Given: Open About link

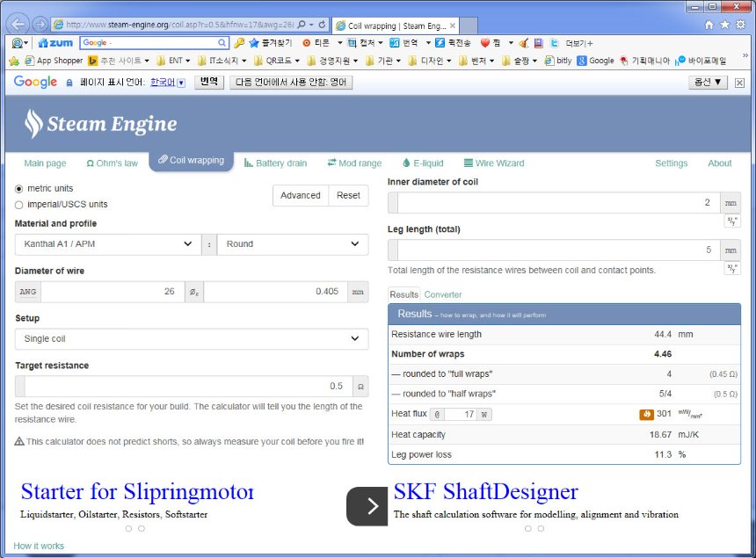Looking at the screenshot, I should pyautogui.click(x=719, y=163).
